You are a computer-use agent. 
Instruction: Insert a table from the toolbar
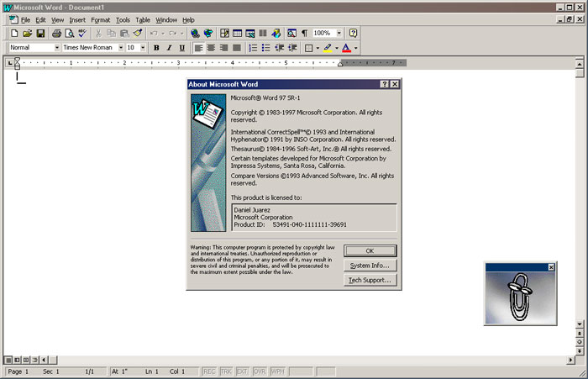pos(237,34)
